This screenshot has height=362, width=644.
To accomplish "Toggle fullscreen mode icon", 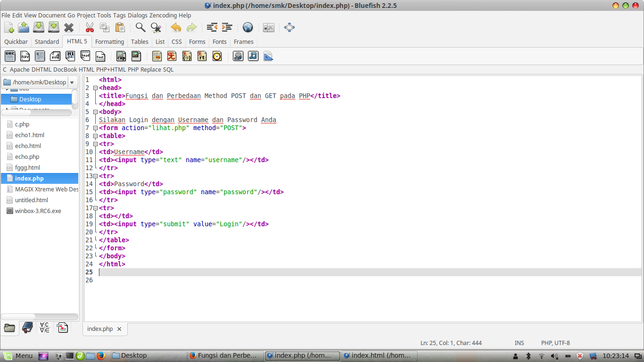I will [x=289, y=27].
